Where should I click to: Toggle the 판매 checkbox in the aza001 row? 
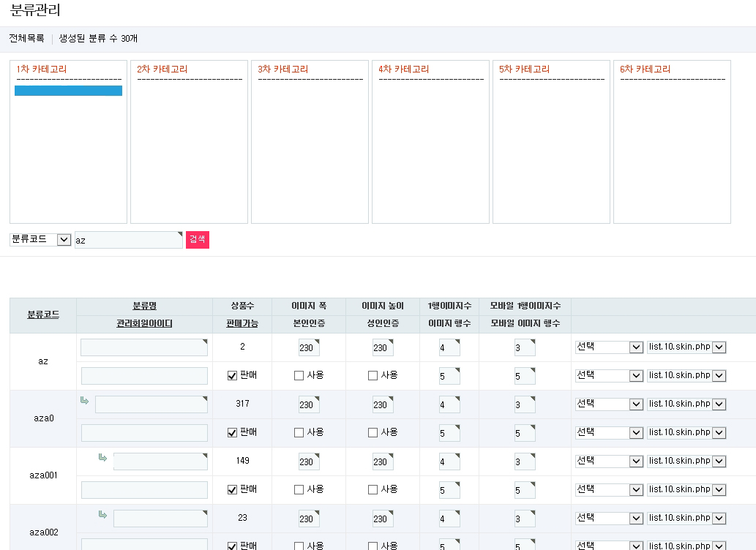(232, 490)
